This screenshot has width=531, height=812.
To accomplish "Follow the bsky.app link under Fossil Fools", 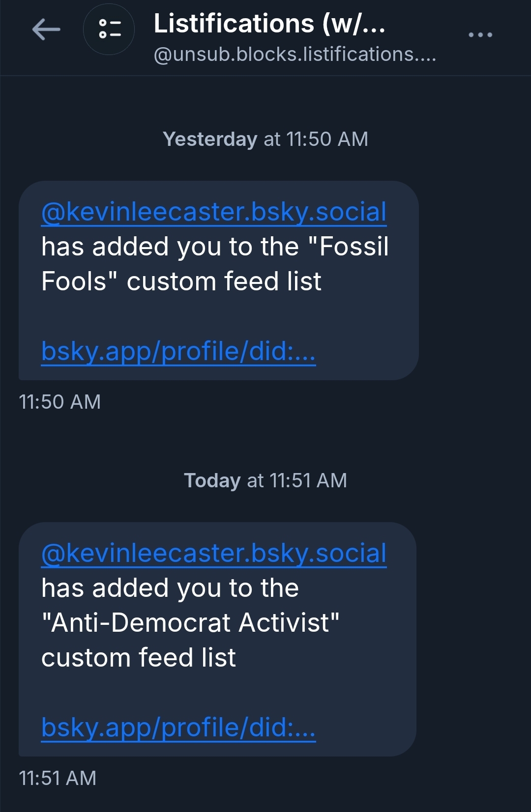I will [178, 351].
